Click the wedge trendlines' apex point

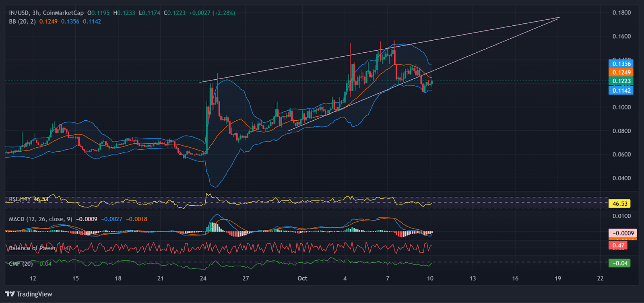559,17
